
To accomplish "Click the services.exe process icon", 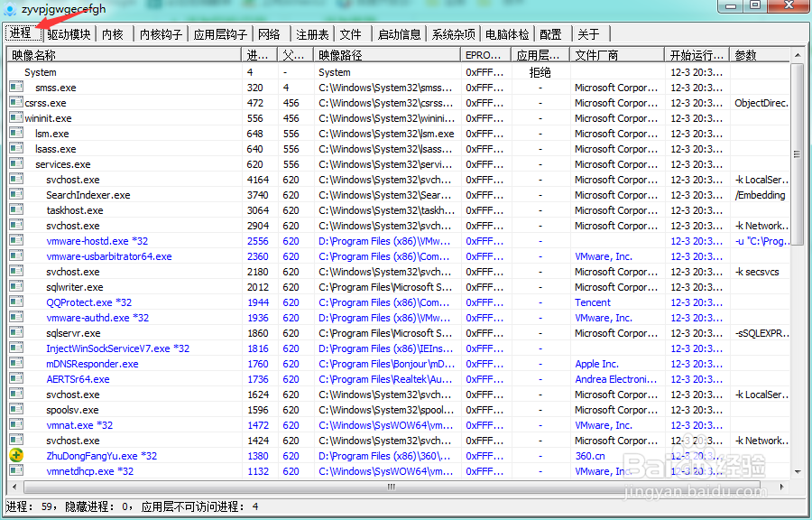I will (16, 163).
